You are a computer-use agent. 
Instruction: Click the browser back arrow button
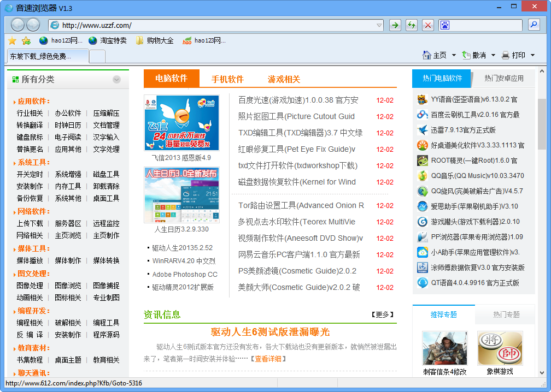pos(17,25)
